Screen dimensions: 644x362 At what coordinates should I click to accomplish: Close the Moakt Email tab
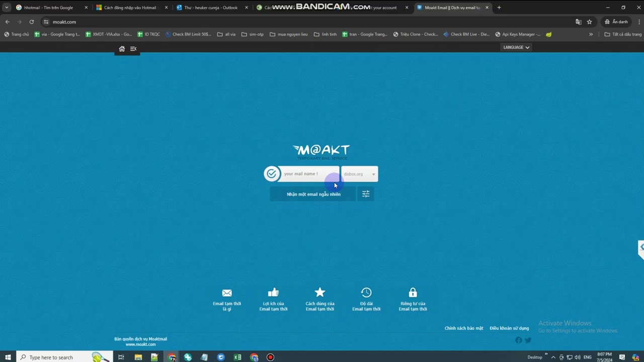point(487,8)
